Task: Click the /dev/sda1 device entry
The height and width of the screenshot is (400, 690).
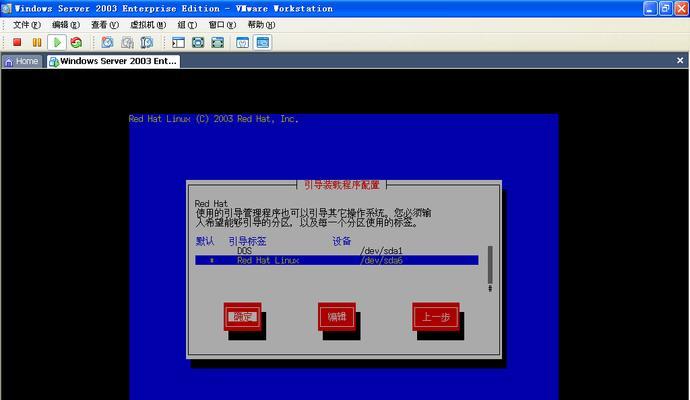Action: point(381,251)
